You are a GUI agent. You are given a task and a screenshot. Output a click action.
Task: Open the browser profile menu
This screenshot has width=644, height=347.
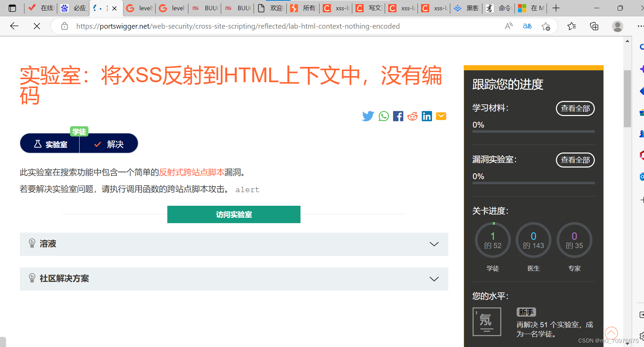617,26
